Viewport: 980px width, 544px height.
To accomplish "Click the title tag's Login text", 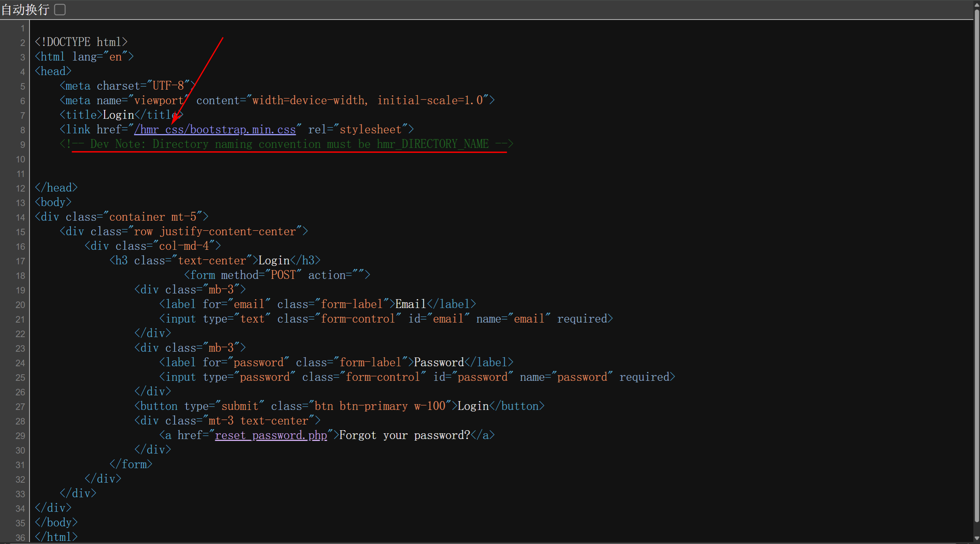I will pyautogui.click(x=118, y=115).
